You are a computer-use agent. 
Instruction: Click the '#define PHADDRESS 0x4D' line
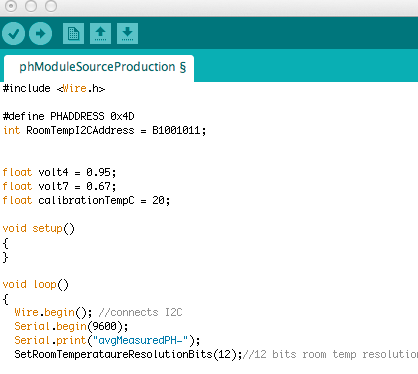pyautogui.click(x=69, y=116)
